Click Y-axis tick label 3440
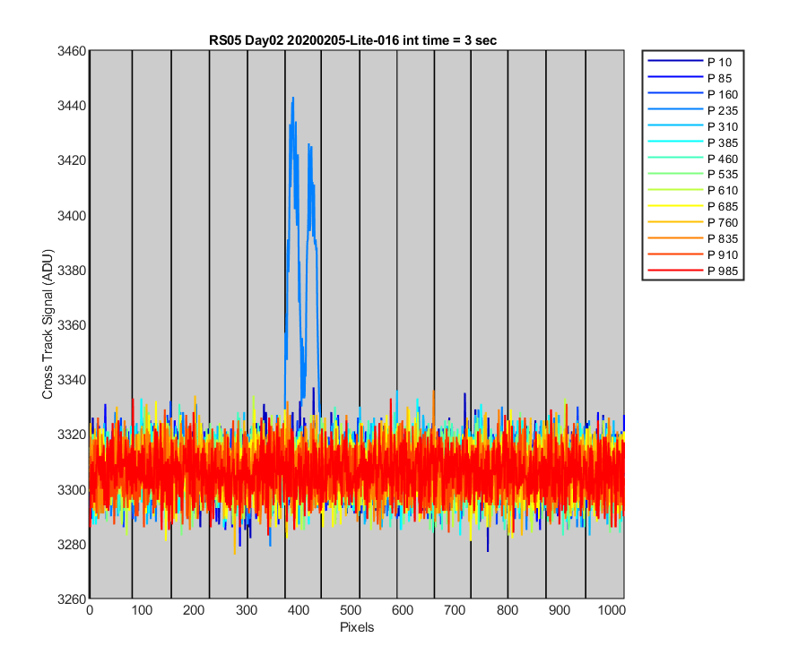The width and height of the screenshot is (807, 672). click(x=72, y=106)
